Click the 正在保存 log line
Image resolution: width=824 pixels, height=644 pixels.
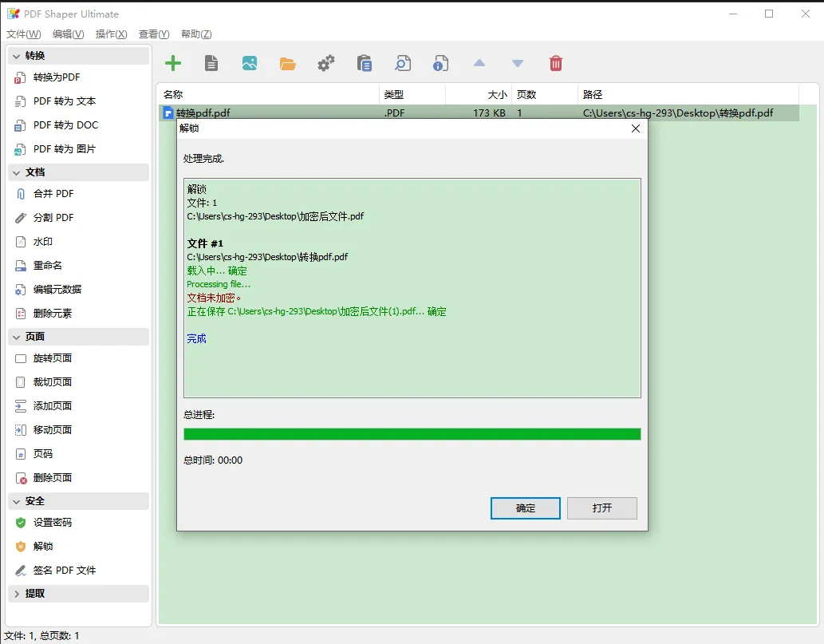point(317,312)
